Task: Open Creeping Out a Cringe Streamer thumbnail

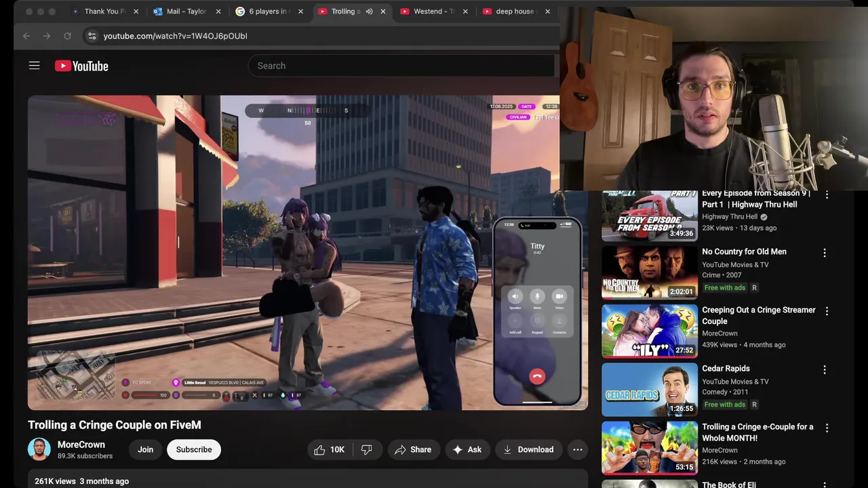Action: [x=650, y=331]
